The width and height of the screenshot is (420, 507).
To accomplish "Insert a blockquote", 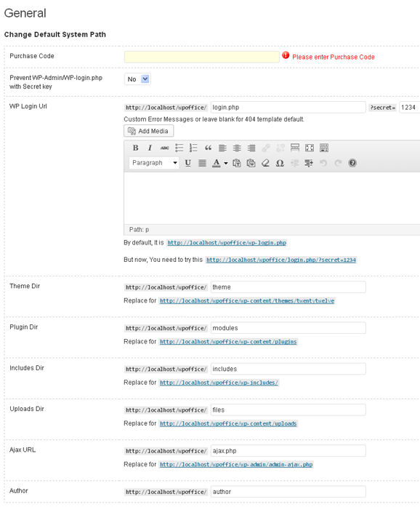I will [208, 148].
